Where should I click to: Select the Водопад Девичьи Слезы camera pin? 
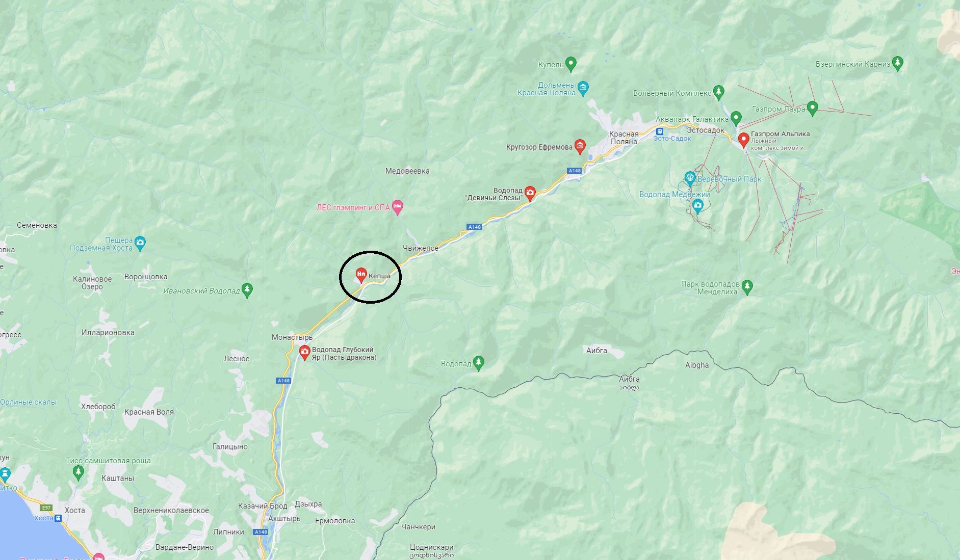point(530,194)
